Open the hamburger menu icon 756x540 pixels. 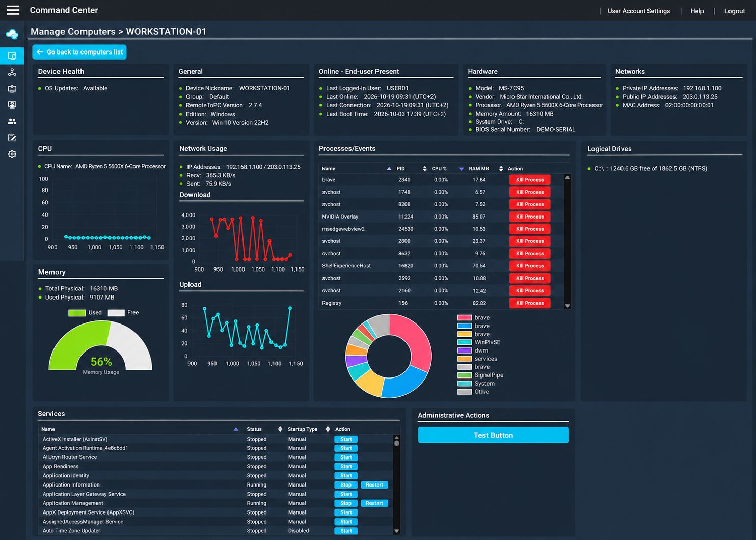pyautogui.click(x=13, y=10)
